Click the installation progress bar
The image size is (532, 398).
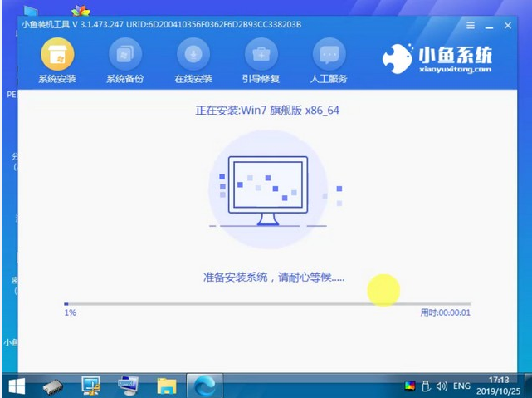[266, 304]
